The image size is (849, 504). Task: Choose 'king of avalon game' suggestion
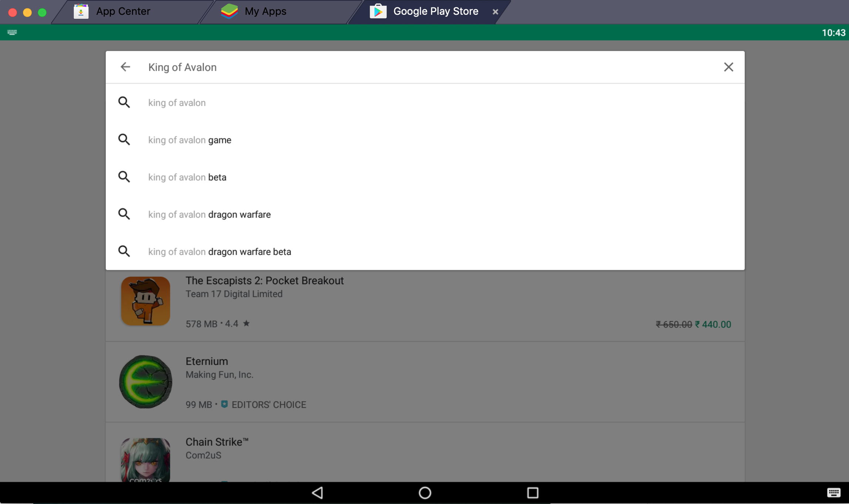(x=425, y=140)
